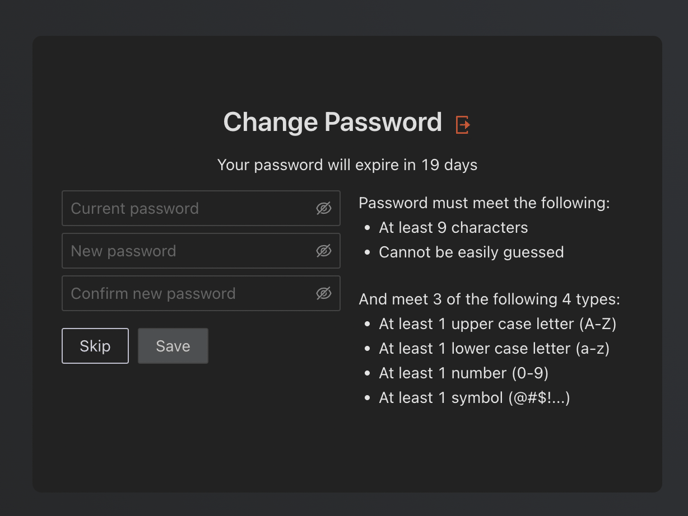688x516 pixels.
Task: Click the 'Cannot be easily guessed' rule
Action: [x=471, y=252]
